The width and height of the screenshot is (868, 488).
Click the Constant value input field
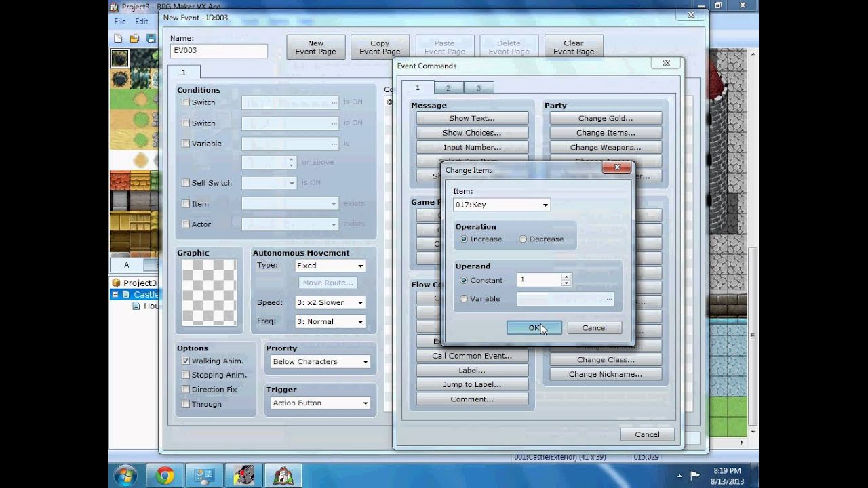tap(539, 279)
